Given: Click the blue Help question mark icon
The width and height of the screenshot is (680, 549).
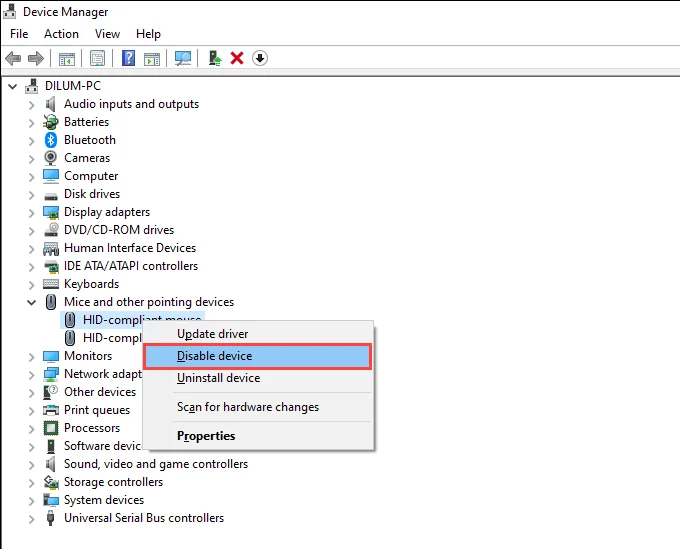Looking at the screenshot, I should pos(128,58).
